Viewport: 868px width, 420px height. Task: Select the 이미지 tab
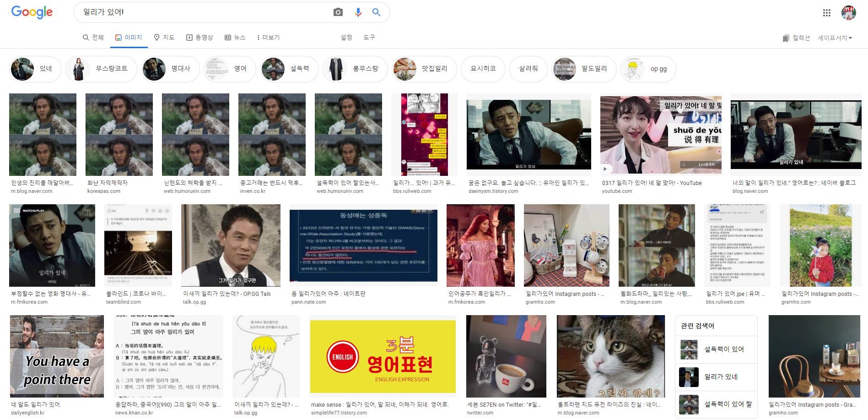[129, 38]
